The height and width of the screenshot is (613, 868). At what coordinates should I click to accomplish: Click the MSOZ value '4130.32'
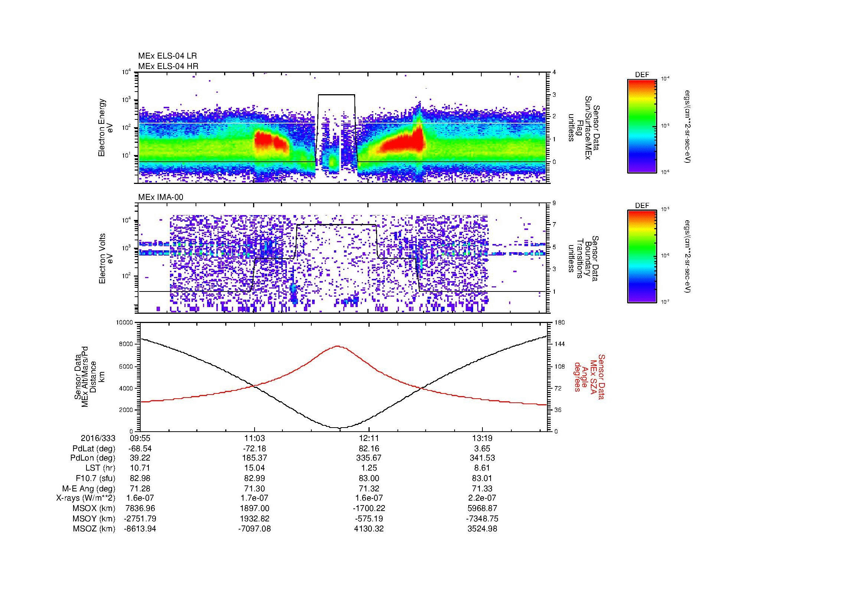[369, 529]
